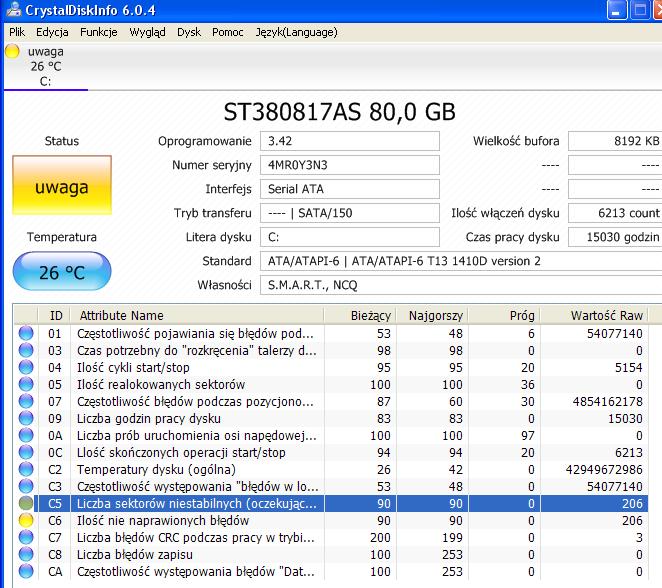Image resolution: width=662 pixels, height=588 pixels.
Task: Click the blue status icon for attribute 07
Action: 26,401
